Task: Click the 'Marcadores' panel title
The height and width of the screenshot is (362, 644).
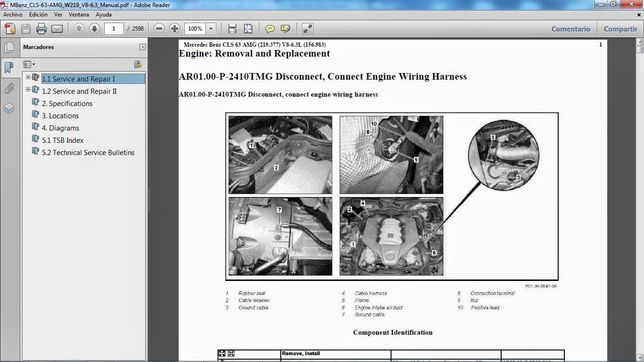Action: 39,47
